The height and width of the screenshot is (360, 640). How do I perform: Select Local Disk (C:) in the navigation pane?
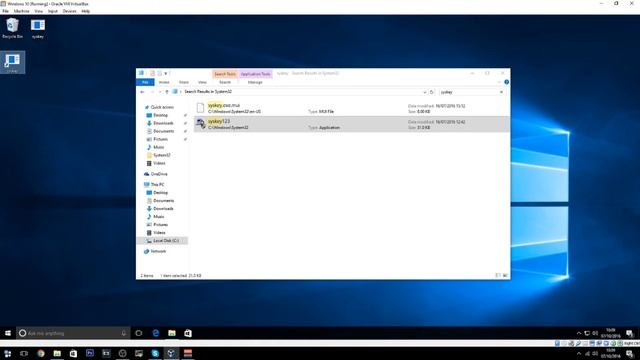click(166, 241)
